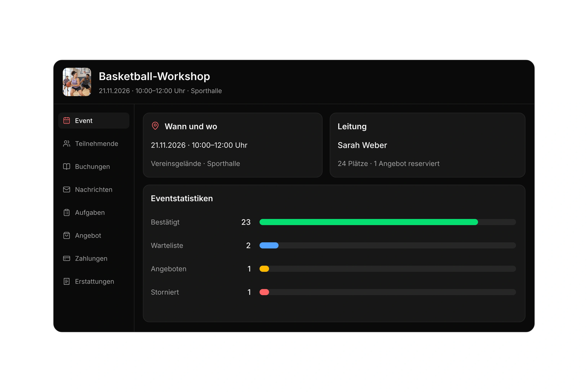Click the Storniert label
The image size is (588, 392).
(165, 292)
